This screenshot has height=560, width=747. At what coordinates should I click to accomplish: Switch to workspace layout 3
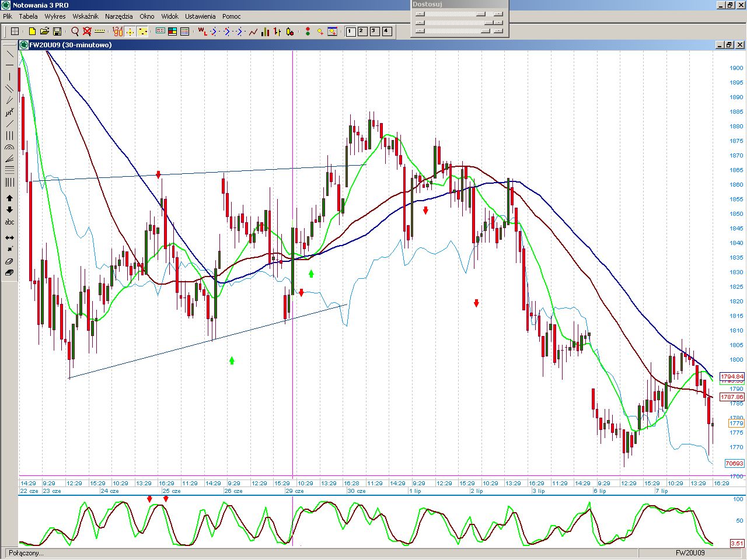[374, 32]
